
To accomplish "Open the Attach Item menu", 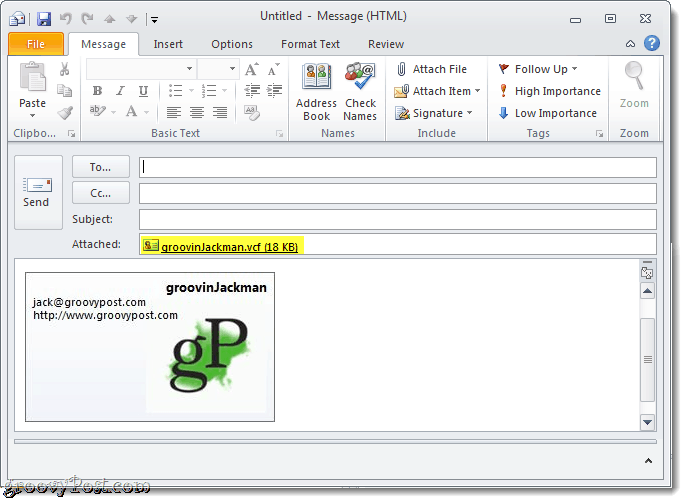I will [x=437, y=91].
